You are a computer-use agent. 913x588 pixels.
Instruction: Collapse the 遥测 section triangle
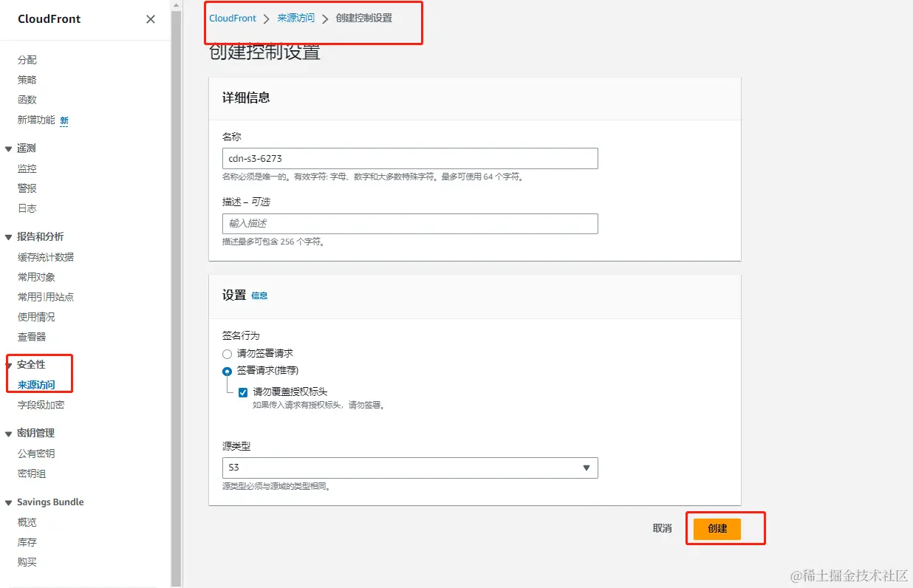point(9,148)
